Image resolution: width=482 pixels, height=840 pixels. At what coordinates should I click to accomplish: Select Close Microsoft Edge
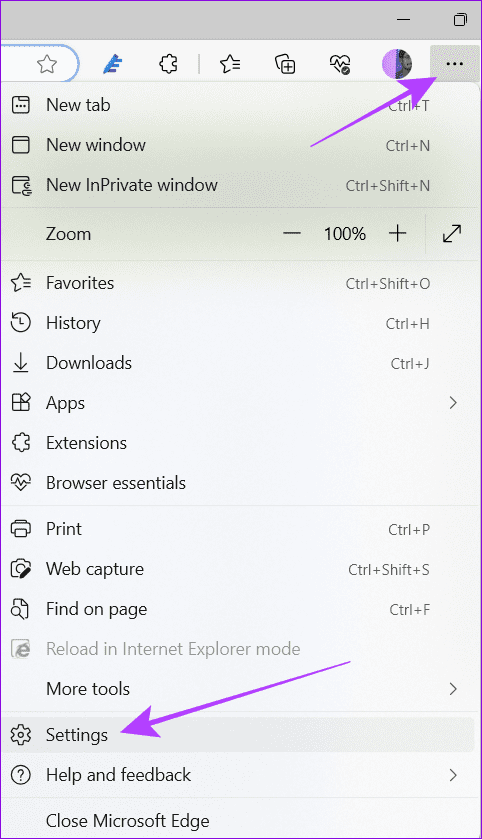[x=239, y=821]
